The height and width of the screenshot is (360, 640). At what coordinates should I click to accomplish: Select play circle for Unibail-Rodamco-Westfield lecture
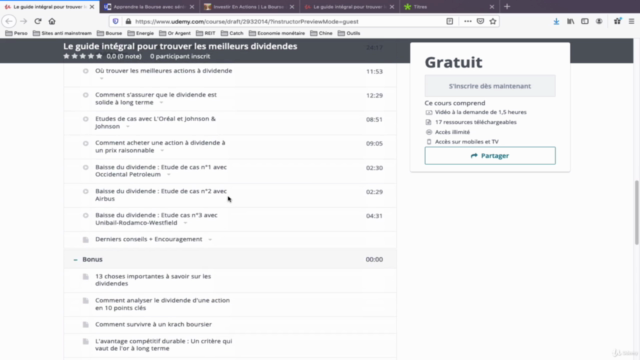(x=85, y=216)
